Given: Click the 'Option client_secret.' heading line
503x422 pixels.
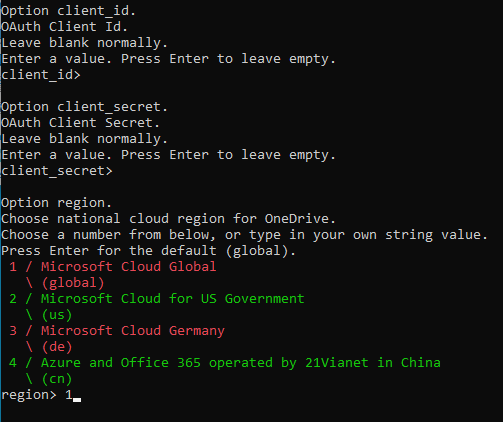Looking at the screenshot, I should (84, 107).
